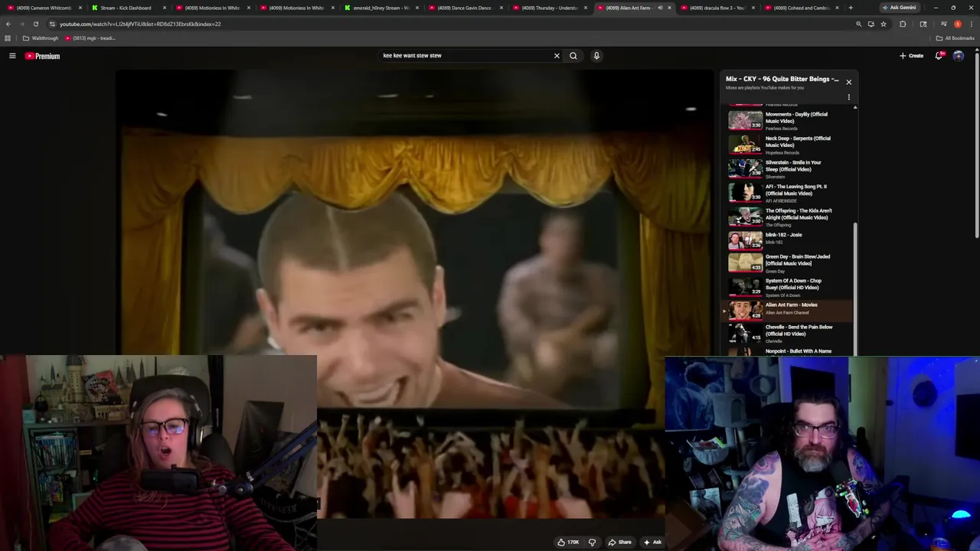
Task: Click the Ask button below video
Action: [652, 542]
